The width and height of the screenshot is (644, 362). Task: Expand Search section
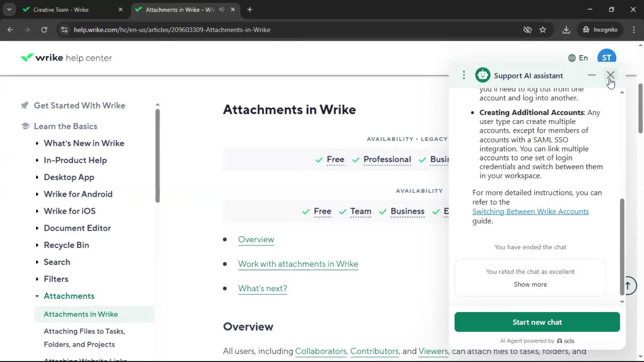(x=57, y=262)
